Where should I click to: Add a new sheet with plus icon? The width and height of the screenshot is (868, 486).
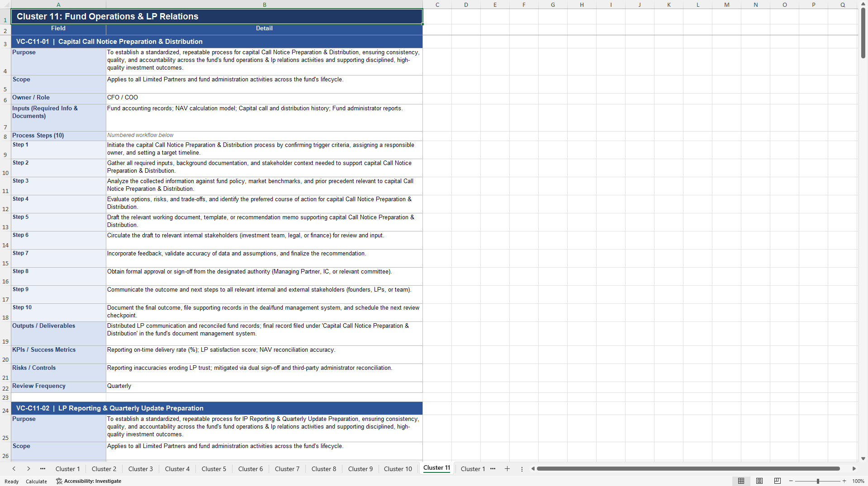coord(507,469)
